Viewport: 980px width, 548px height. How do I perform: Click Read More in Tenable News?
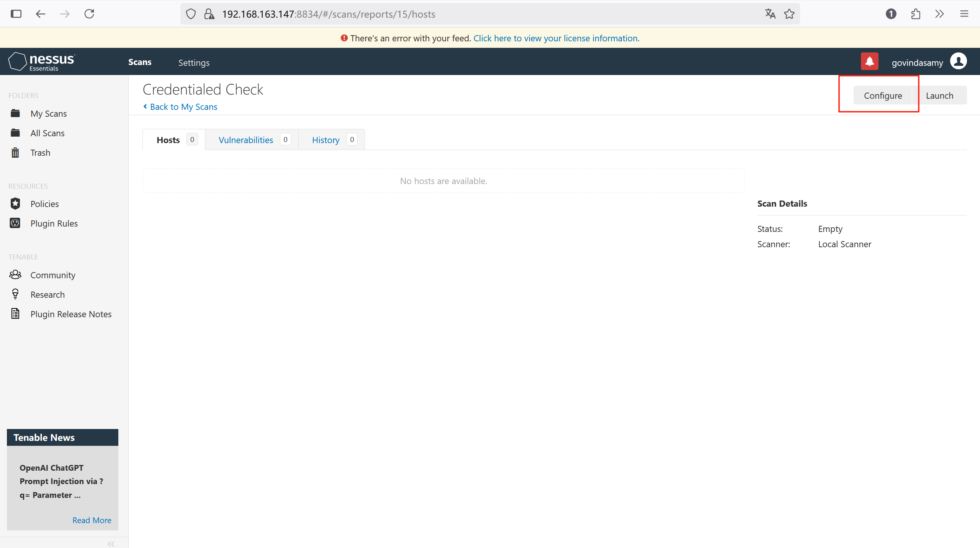(x=92, y=520)
